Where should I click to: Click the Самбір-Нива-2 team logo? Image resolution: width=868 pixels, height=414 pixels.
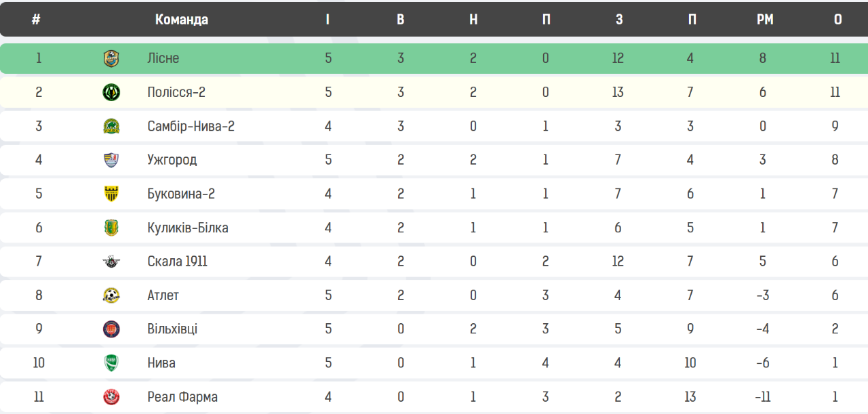point(111,126)
